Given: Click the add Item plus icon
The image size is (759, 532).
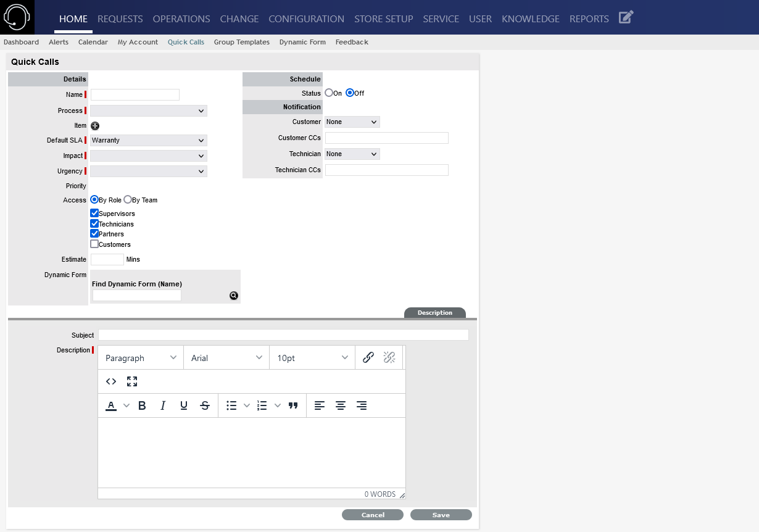Looking at the screenshot, I should pos(95,126).
